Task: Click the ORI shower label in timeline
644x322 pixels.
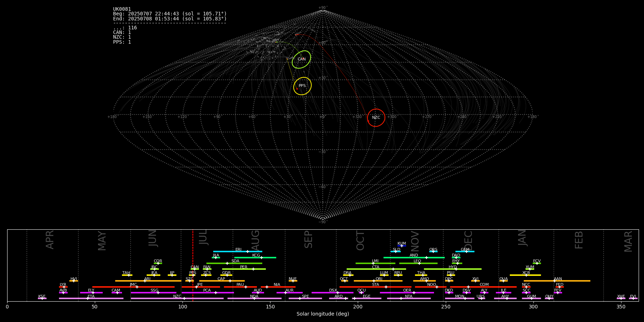Action: (x=379, y=279)
